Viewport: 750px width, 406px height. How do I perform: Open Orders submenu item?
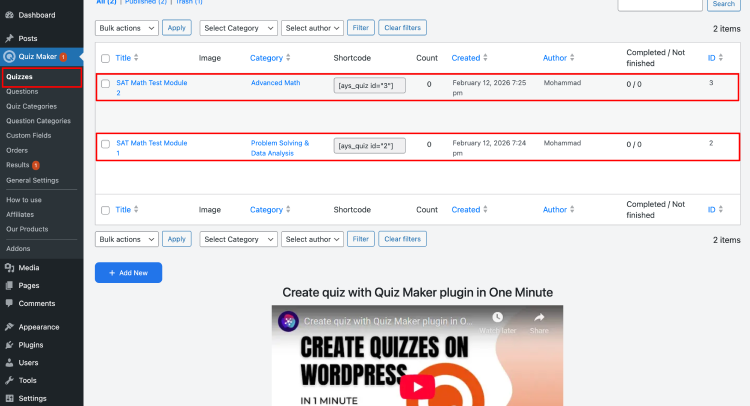click(x=17, y=150)
